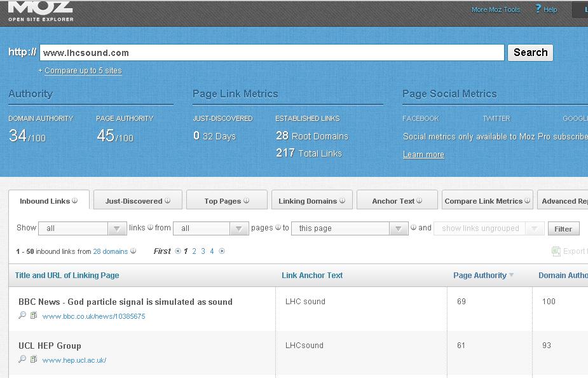Click info icon on Anchor Text tab
This screenshot has height=378, width=588.
(419, 200)
